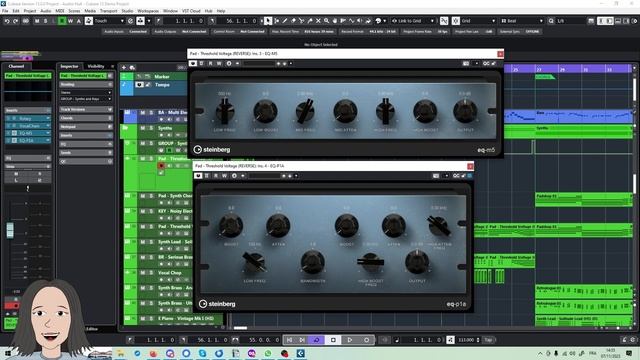Click the Undo arrow in the Cubase toolbar
Screen dimensions: 640x360
coord(7,21)
